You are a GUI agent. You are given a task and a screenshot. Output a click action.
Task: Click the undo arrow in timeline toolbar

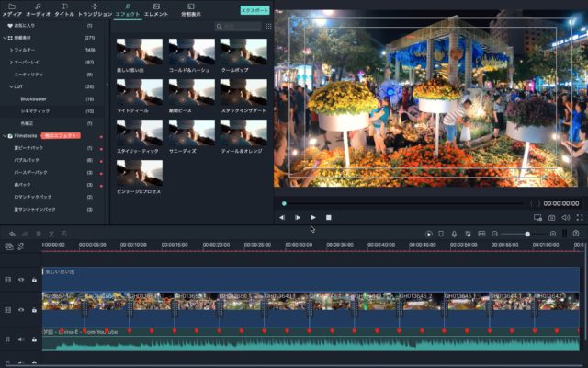[12, 235]
